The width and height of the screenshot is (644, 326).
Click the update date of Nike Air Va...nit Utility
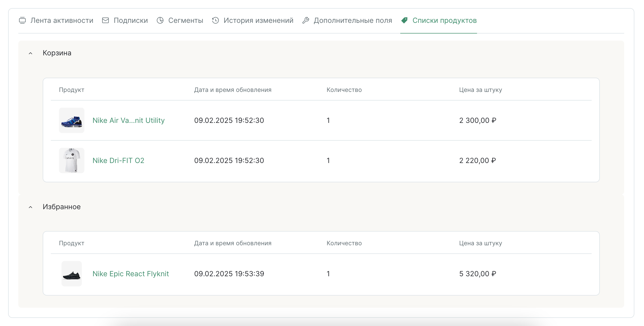[x=229, y=120]
